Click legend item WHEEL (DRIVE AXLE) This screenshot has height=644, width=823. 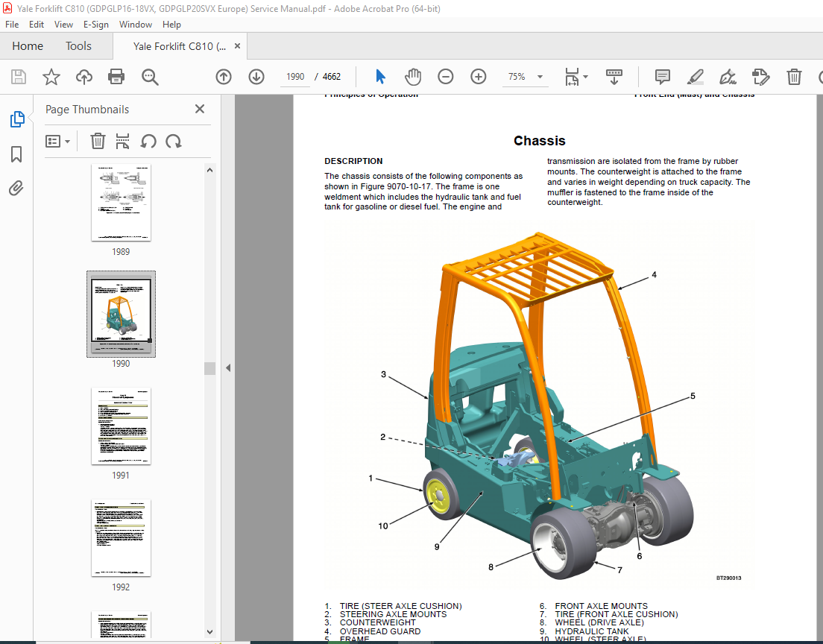[x=599, y=622]
